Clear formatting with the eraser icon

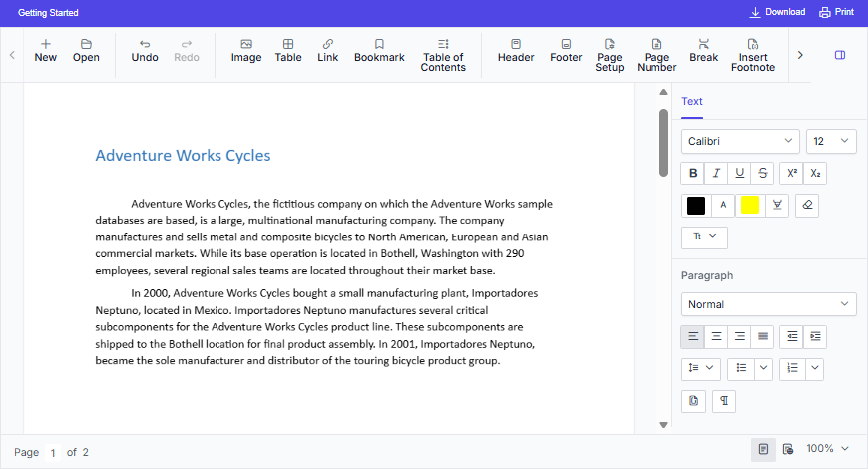pos(807,205)
